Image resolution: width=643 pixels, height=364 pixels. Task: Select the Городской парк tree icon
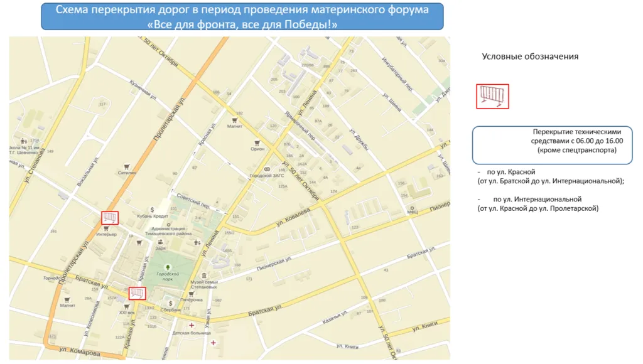[x=168, y=267]
